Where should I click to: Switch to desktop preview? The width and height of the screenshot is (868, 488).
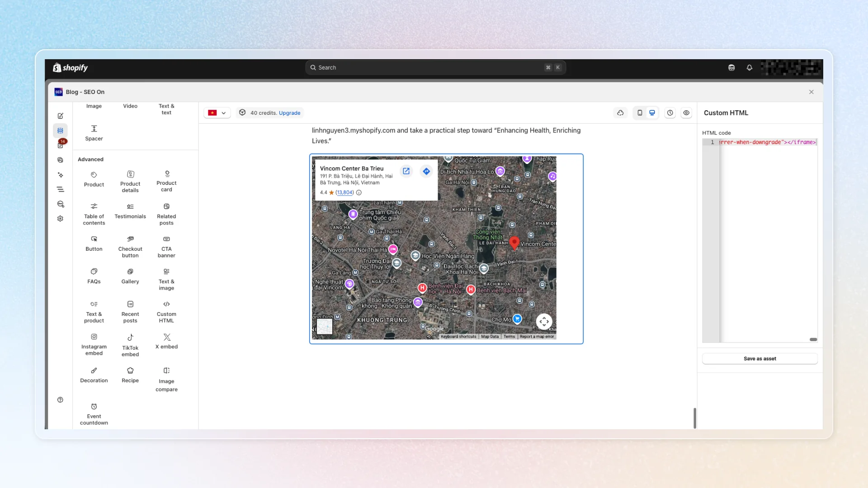click(x=652, y=113)
